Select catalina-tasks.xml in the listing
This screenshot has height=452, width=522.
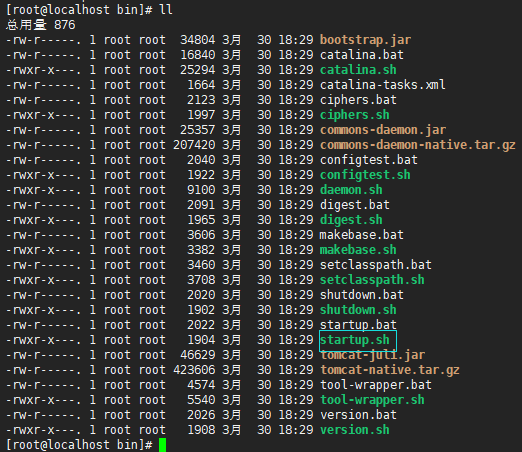(x=383, y=85)
